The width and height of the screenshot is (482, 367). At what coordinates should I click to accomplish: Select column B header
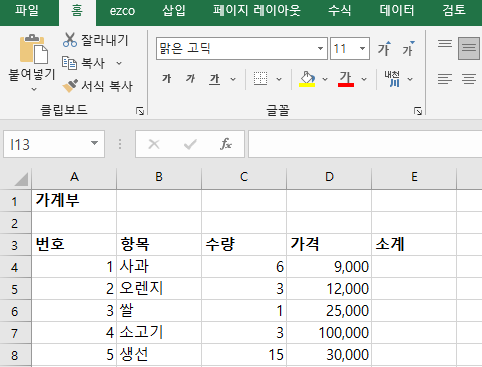(x=159, y=177)
